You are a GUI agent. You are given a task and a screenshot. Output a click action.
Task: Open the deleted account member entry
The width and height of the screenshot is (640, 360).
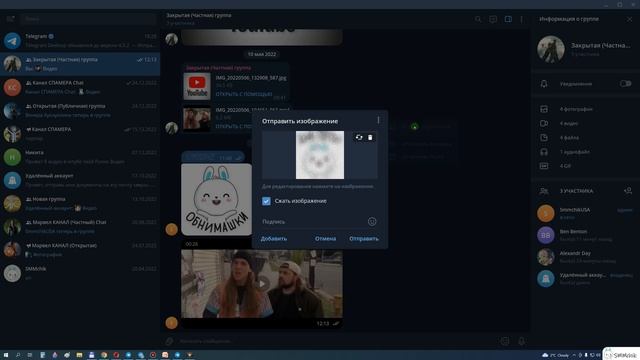tap(586, 279)
